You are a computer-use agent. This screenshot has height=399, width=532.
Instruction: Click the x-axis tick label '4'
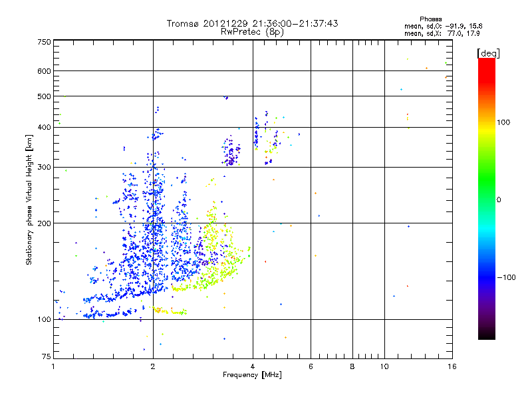253,366
